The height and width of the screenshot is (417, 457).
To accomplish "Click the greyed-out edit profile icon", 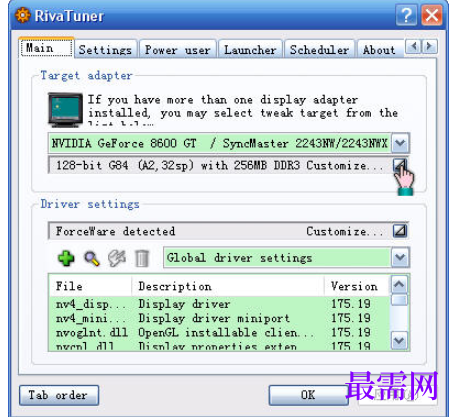I will [x=117, y=258].
